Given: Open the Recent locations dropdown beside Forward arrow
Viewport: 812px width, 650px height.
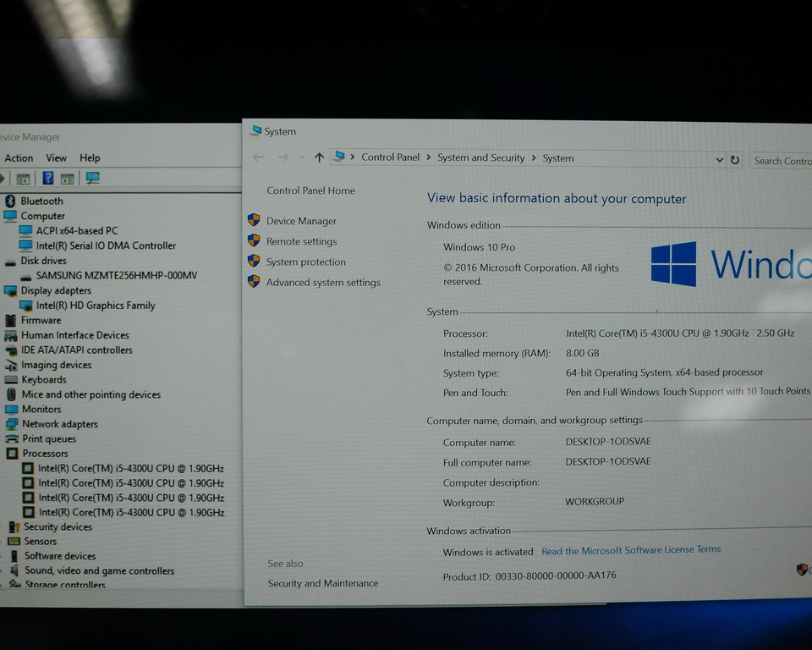Looking at the screenshot, I should coord(302,157).
